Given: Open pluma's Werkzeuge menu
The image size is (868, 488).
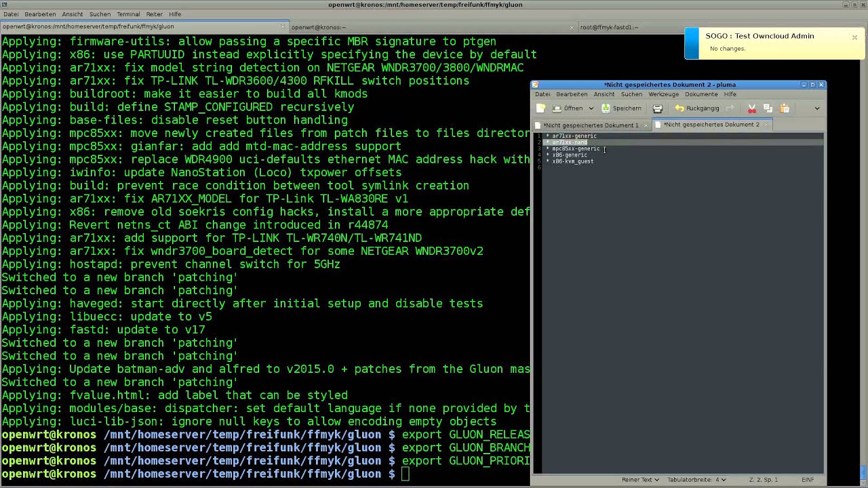Looking at the screenshot, I should (x=663, y=94).
